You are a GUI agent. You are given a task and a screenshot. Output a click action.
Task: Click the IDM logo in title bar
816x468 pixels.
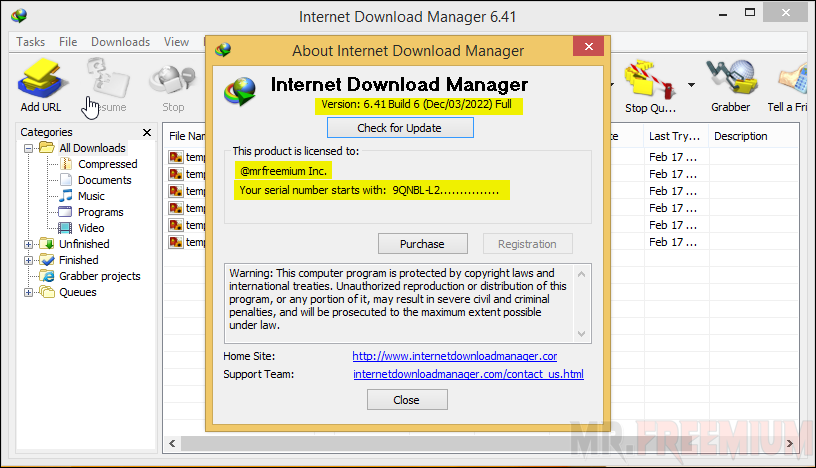pyautogui.click(x=19, y=16)
